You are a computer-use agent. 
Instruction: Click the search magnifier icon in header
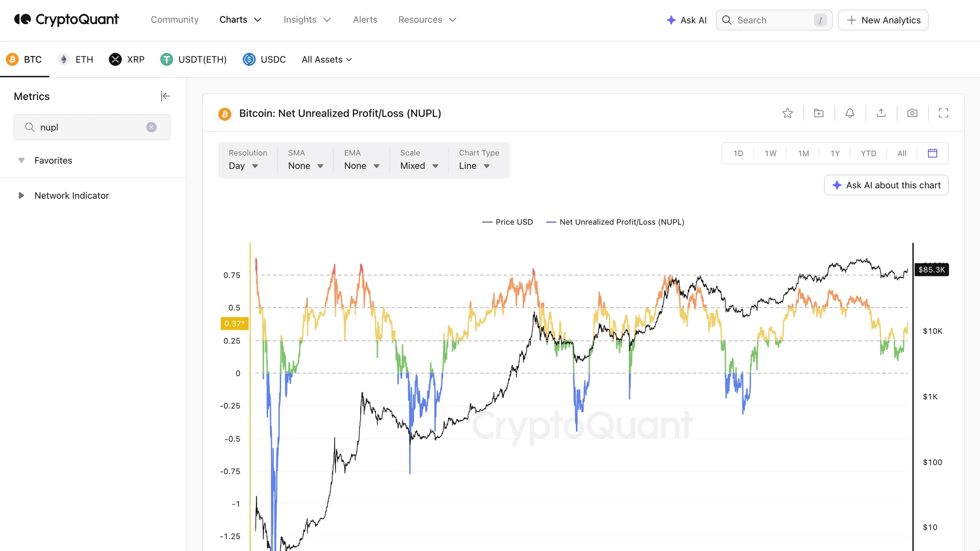(x=727, y=20)
